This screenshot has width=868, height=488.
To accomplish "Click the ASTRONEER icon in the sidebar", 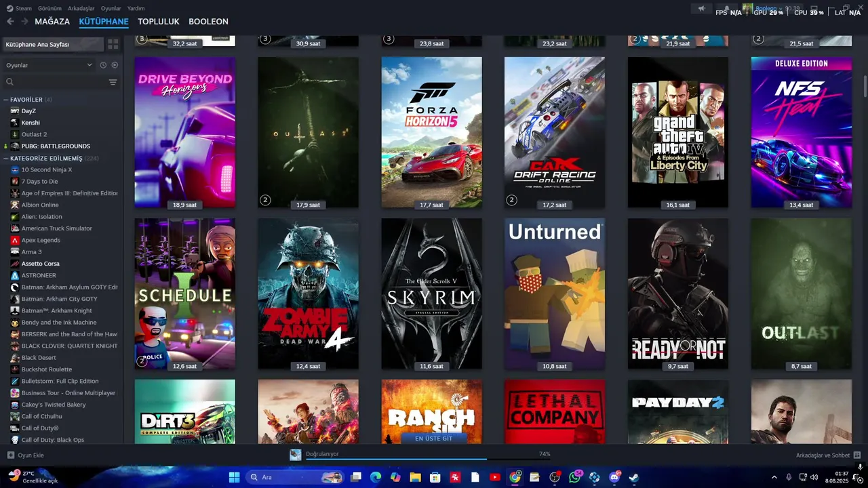I will (15, 275).
